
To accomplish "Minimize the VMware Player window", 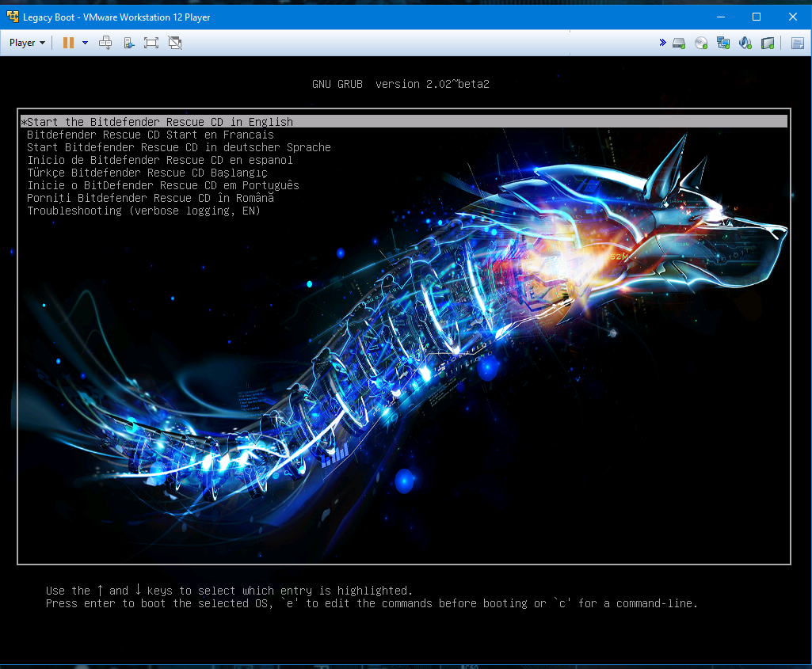I will [x=720, y=17].
